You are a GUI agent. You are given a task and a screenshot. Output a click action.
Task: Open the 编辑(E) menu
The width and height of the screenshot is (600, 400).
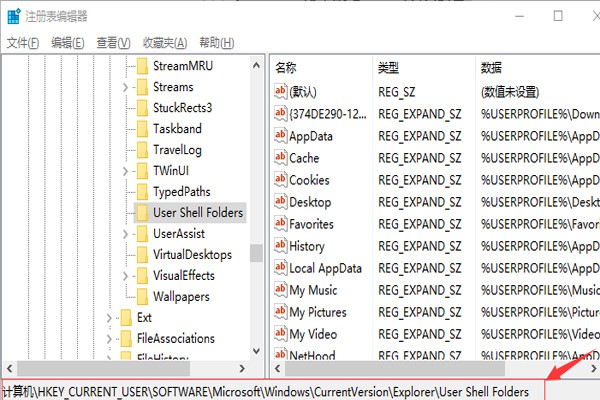[x=68, y=43]
